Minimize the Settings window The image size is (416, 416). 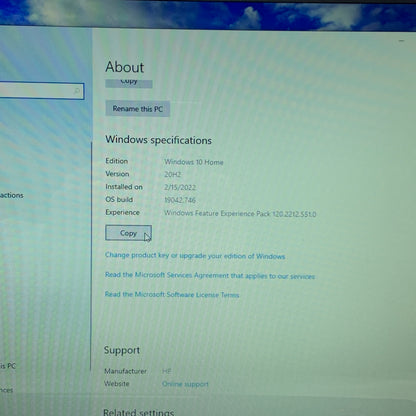tap(401, 41)
